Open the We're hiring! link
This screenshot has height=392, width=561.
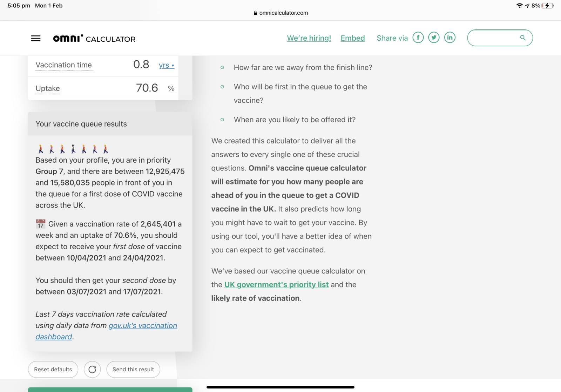click(x=309, y=38)
